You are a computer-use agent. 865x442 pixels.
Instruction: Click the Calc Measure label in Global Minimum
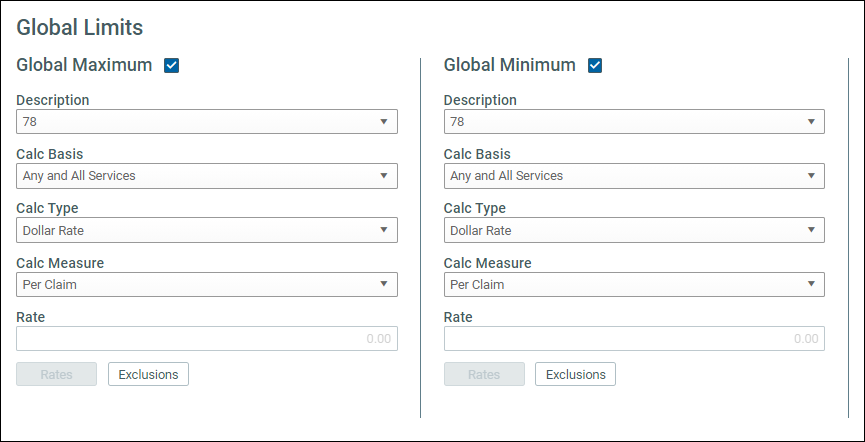(x=487, y=263)
